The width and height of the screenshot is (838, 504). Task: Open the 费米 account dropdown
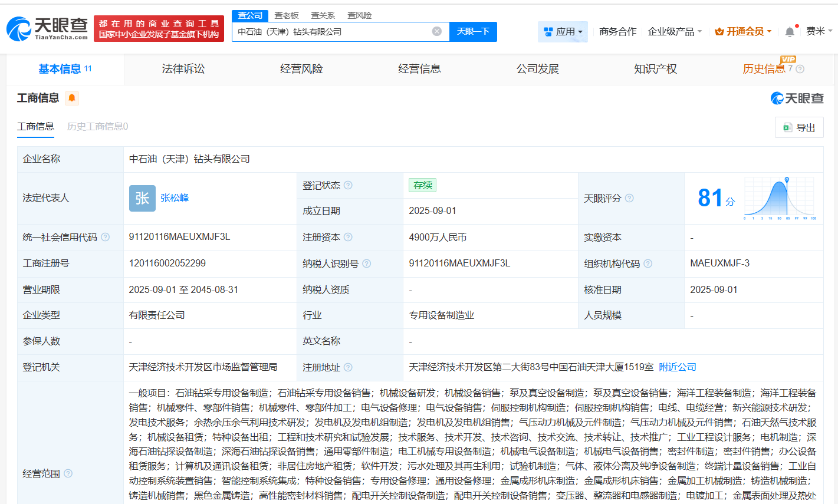click(x=820, y=31)
